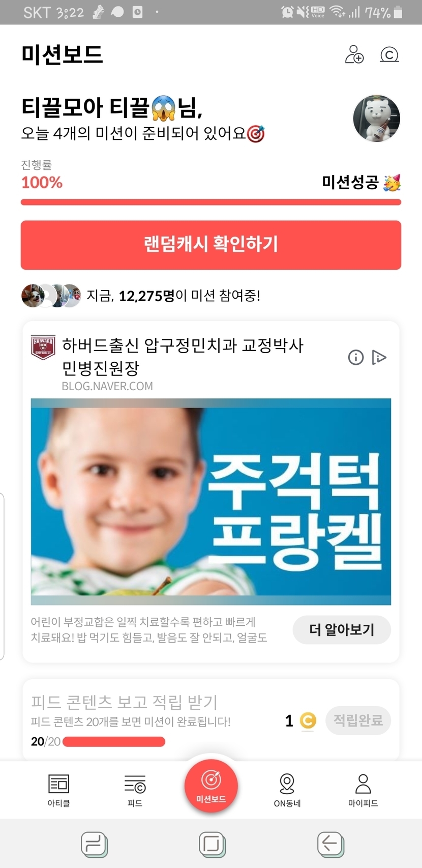Open the ad info icon
Screen dimensions: 422x868
click(x=356, y=357)
